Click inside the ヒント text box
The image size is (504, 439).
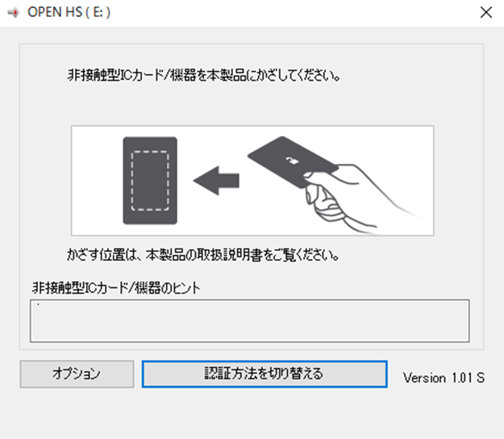tap(250, 320)
